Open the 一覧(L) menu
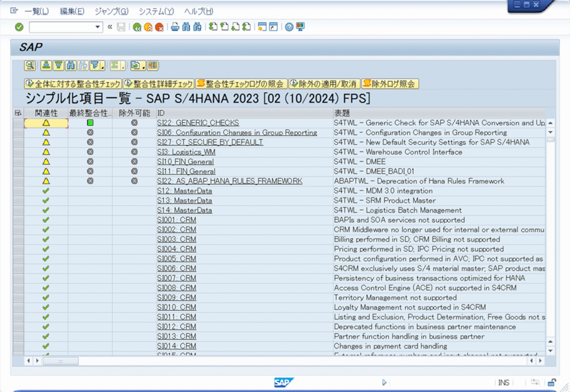570x392 pixels. coord(37,11)
